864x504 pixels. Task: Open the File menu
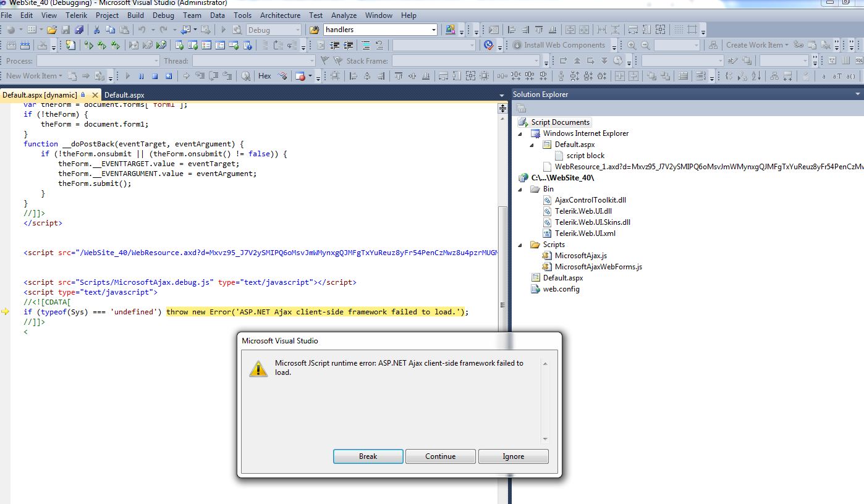tap(7, 15)
